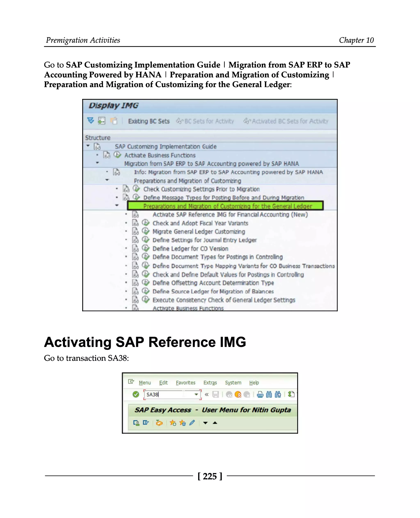Click the Print icon in SAP toolbar

click(x=260, y=395)
